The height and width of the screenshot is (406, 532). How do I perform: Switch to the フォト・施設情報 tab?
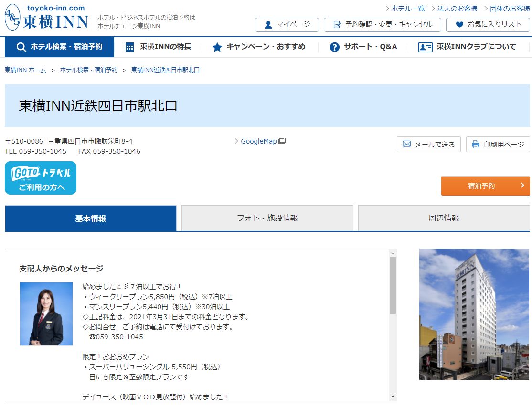(x=267, y=218)
